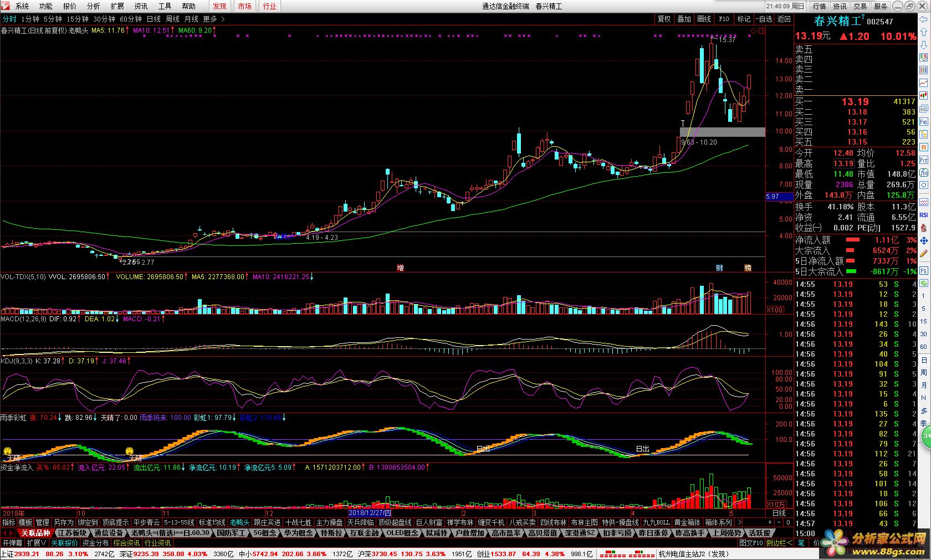The height and width of the screenshot is (560, 931).
Task: Expand the 扩展∨ dropdown
Action: point(37,543)
